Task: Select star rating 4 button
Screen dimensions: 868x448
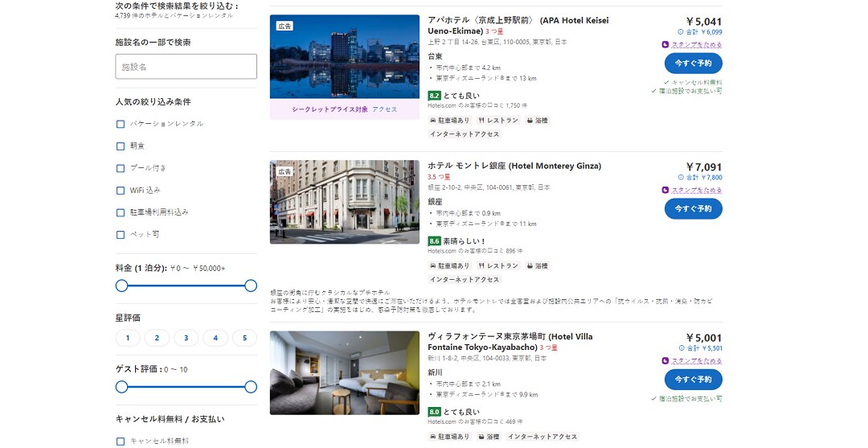Action: click(215, 338)
